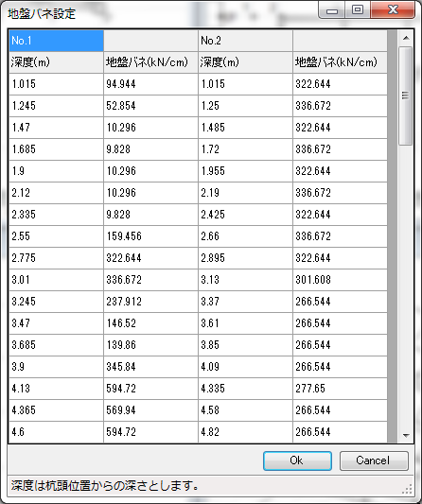Viewport: 422px width, 504px height.
Task: Select spring value cell 301.608
Action: point(340,280)
